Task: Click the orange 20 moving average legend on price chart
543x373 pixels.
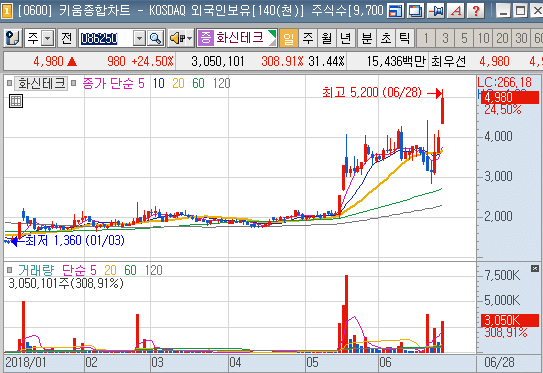Action: click(178, 83)
